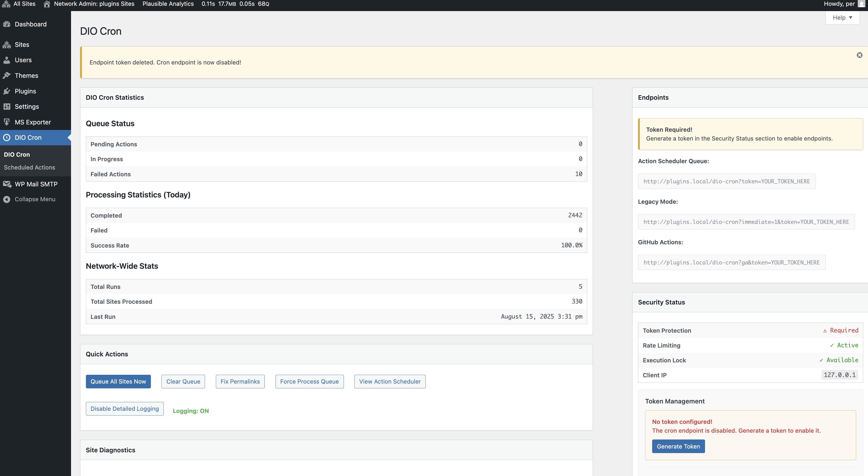Click the Settings sliders icon
Screen dimensions: 868x476
(x=7, y=107)
